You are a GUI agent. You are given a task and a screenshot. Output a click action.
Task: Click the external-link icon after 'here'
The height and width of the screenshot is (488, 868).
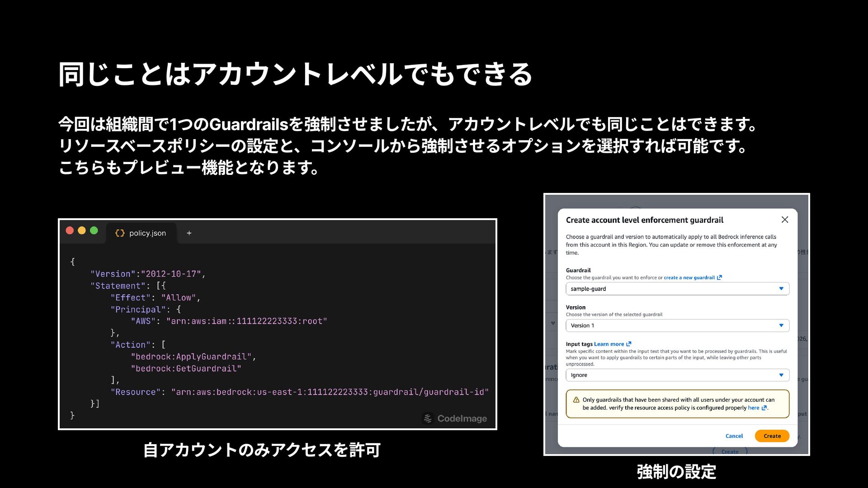click(764, 408)
